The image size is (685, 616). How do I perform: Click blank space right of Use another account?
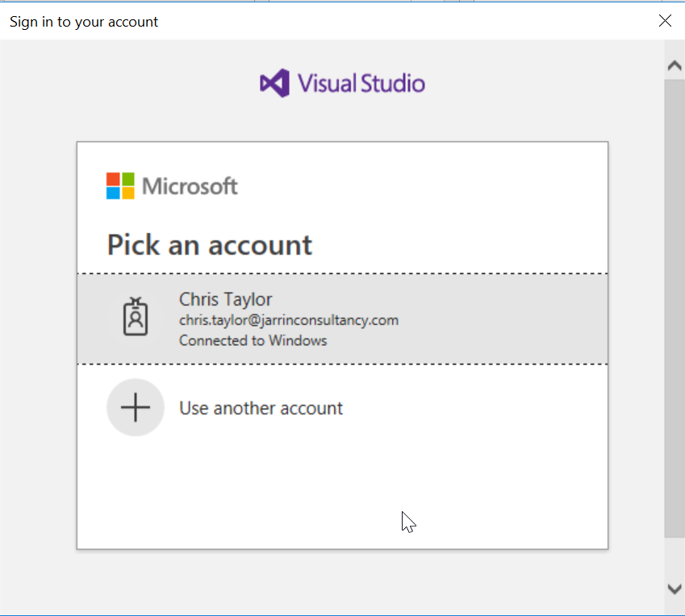coord(484,408)
